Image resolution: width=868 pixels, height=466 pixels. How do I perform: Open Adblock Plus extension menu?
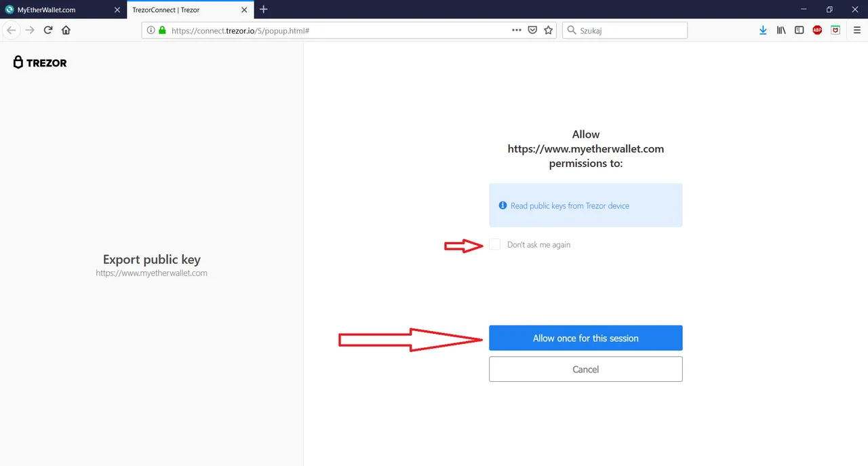point(817,31)
